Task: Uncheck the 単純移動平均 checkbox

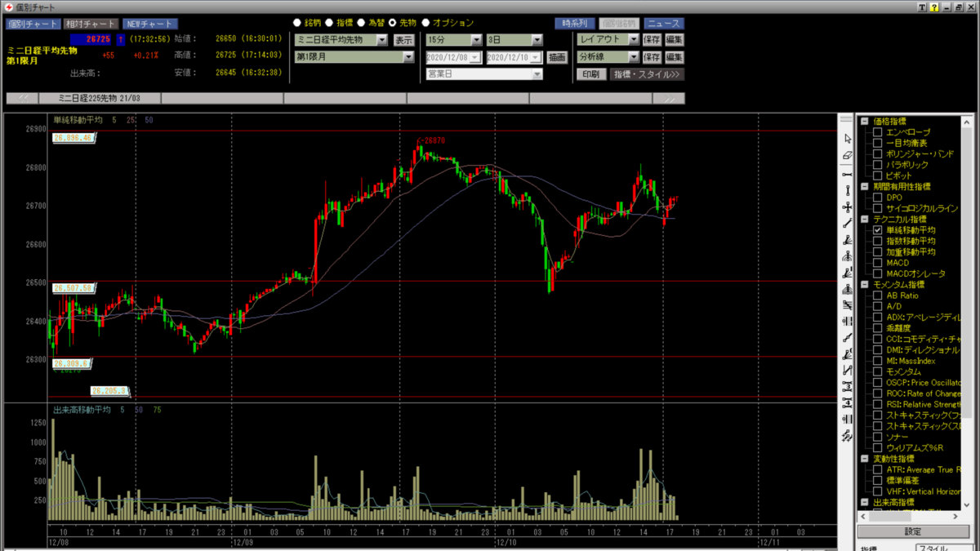Action: [878, 230]
